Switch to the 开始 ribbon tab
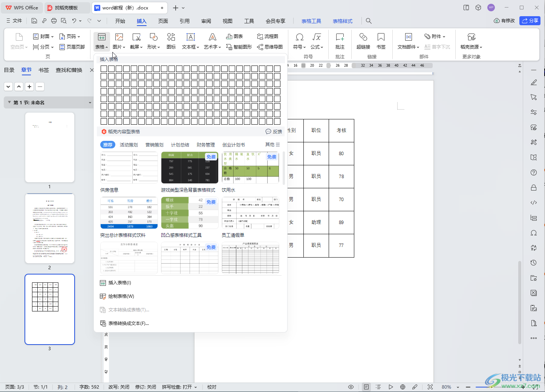Viewport: 545px width, 392px height. 120,21
